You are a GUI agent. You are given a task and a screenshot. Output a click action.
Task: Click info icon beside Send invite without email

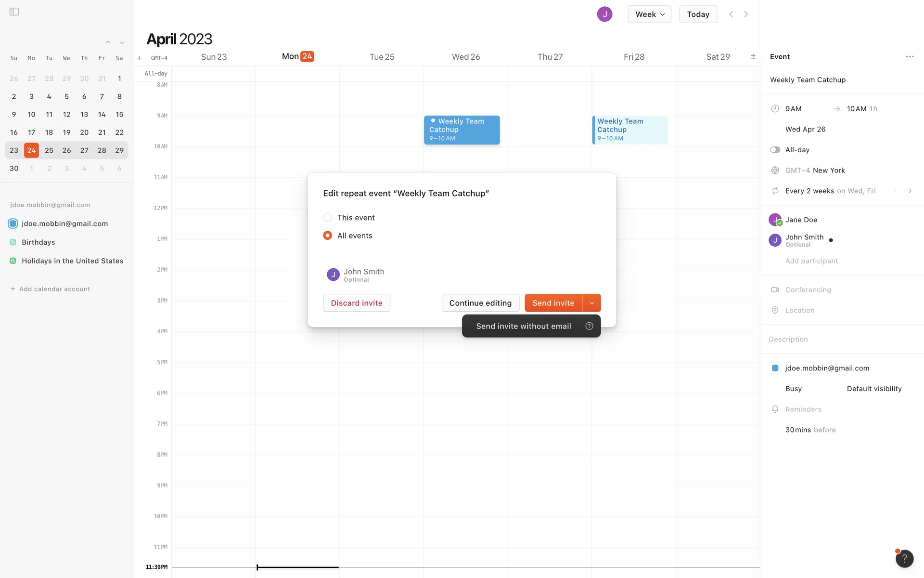point(589,326)
